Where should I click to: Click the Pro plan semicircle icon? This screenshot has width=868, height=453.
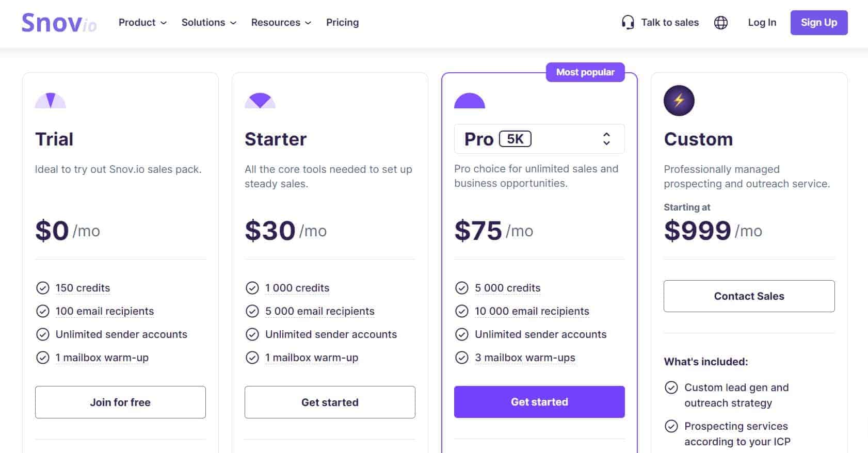click(470, 100)
